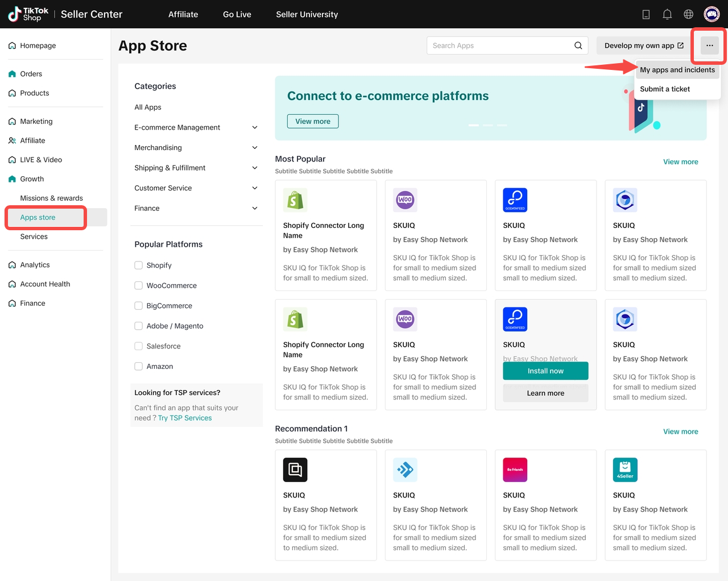Tick the Amazon checkbox
Screen dimensions: 728x581
(138, 367)
